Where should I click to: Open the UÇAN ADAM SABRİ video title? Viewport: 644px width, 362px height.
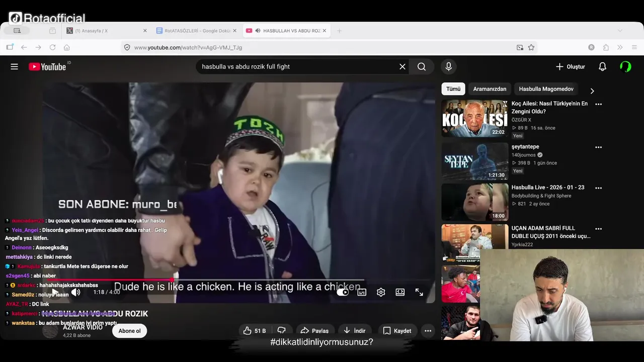pos(551,232)
